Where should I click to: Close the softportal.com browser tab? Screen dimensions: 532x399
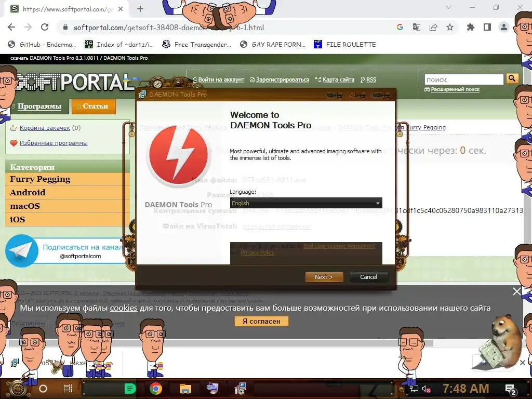(x=121, y=9)
